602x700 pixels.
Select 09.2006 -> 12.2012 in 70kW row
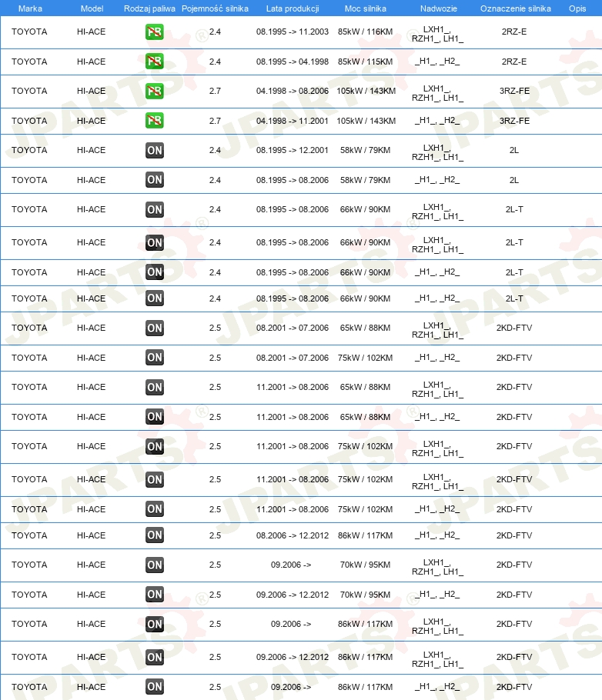293,595
